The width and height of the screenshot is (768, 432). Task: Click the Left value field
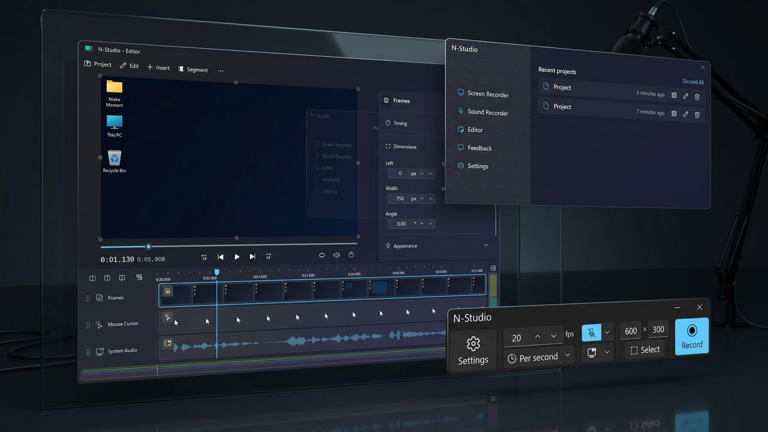[x=410, y=173]
